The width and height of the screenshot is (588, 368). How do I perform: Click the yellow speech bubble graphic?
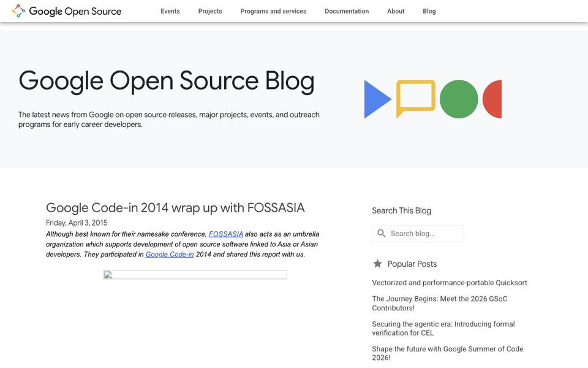pyautogui.click(x=416, y=98)
